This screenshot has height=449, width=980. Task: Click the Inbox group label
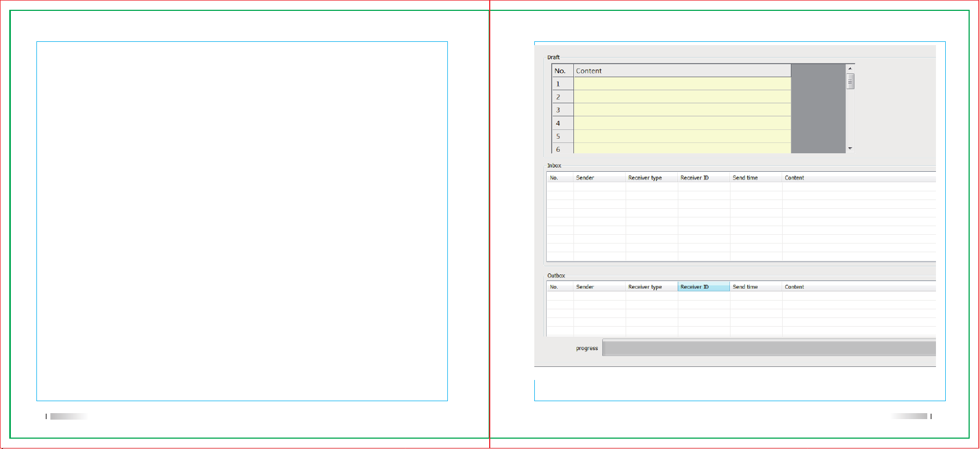click(x=554, y=165)
